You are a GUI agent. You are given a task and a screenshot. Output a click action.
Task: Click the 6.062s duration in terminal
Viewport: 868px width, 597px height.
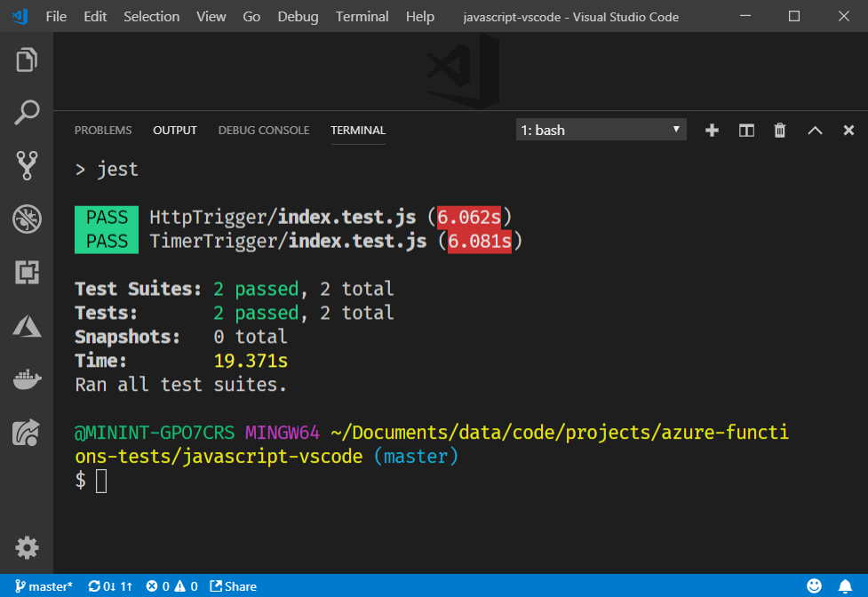[469, 217]
